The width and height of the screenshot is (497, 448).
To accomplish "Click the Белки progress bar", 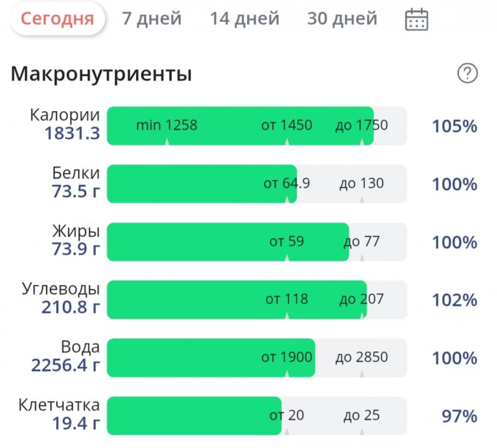I will tap(256, 183).
